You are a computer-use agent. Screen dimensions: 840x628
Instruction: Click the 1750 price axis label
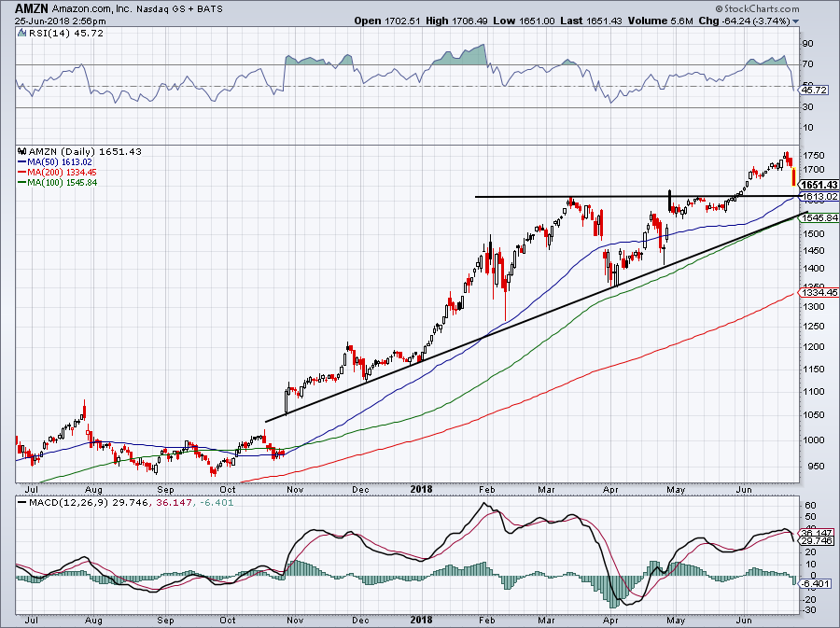[x=814, y=155]
